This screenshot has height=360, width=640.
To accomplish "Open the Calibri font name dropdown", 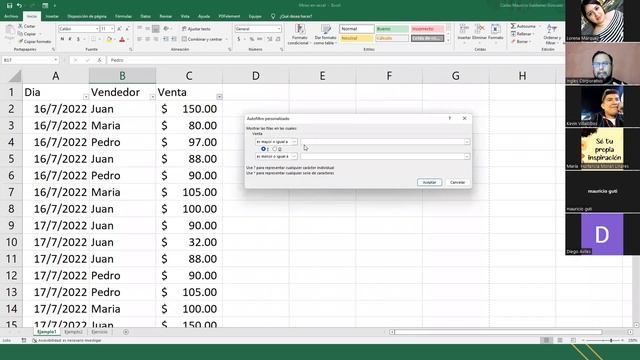I will pyautogui.click(x=97, y=29).
